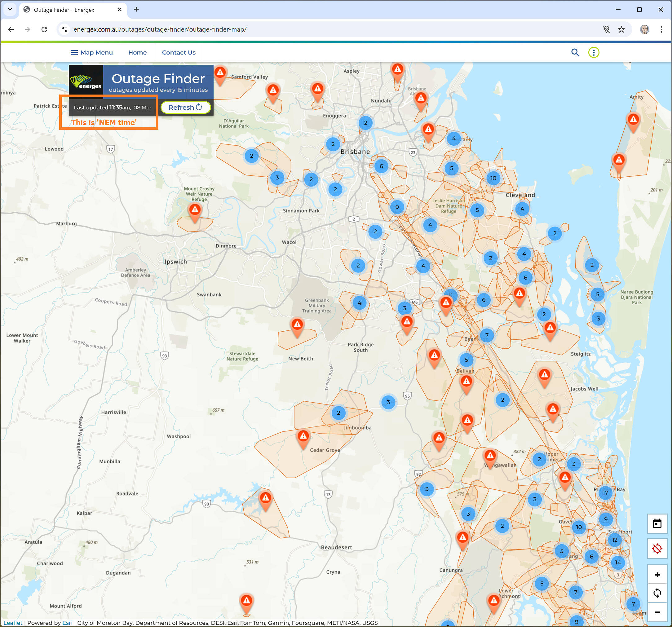The height and width of the screenshot is (627, 672).
Task: Click the cluster marker numbered 11
Action: click(x=451, y=295)
